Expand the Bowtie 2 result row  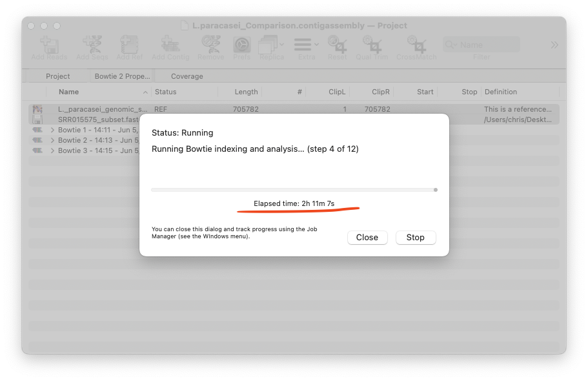(x=52, y=140)
